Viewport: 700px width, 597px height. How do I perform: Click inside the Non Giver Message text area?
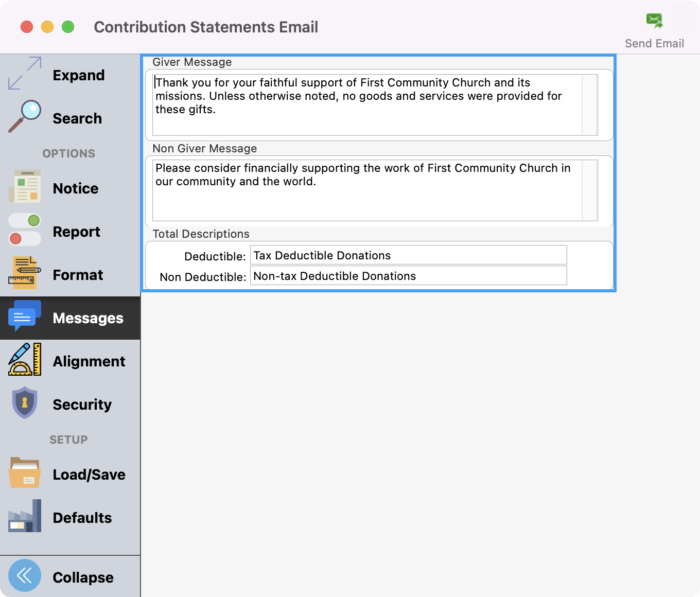tap(366, 190)
